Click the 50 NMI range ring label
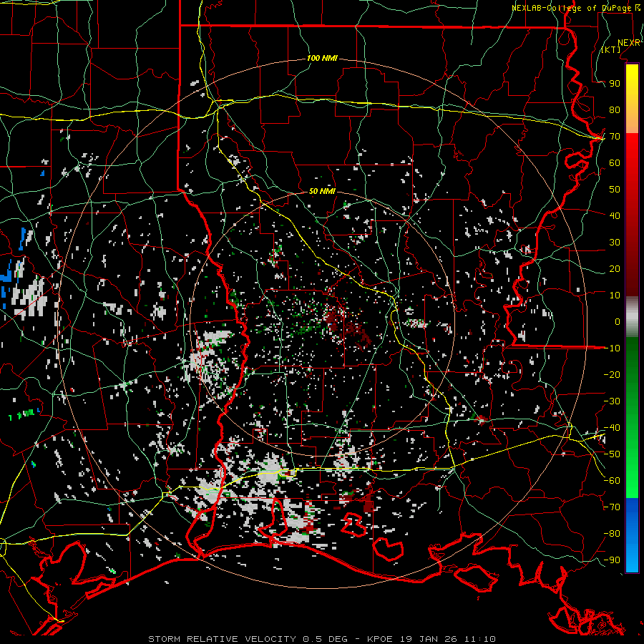 click(322, 191)
